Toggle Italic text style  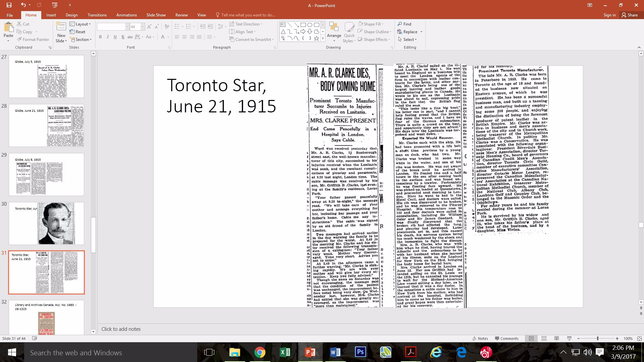[x=108, y=37]
